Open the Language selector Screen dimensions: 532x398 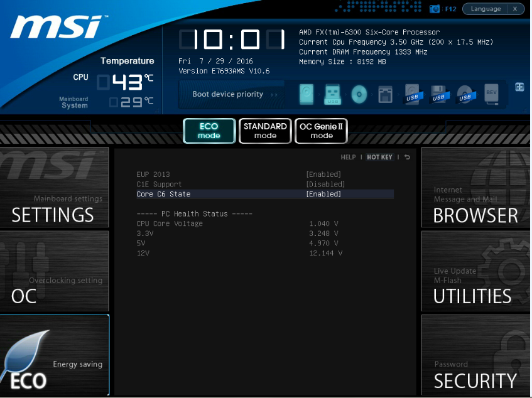click(486, 9)
